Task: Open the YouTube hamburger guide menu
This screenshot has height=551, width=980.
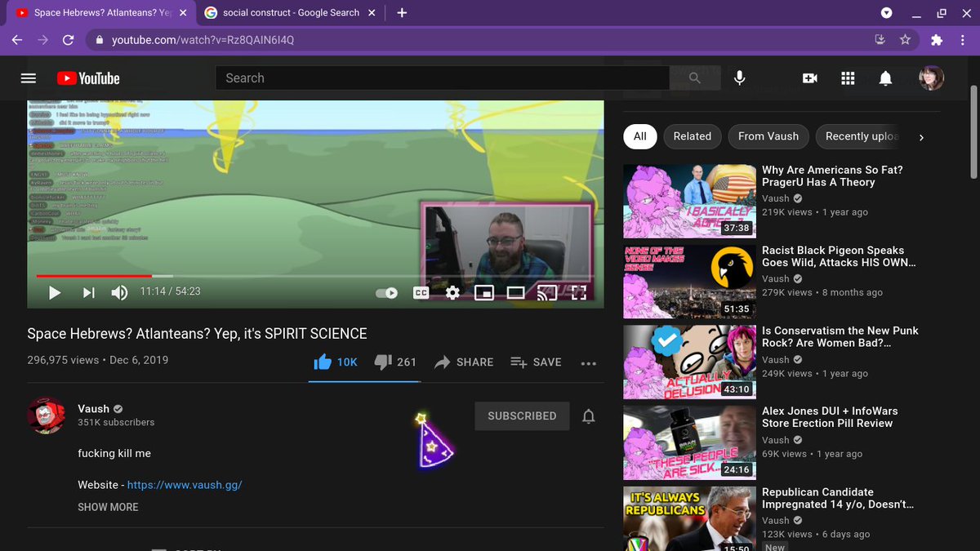Action: click(x=29, y=78)
